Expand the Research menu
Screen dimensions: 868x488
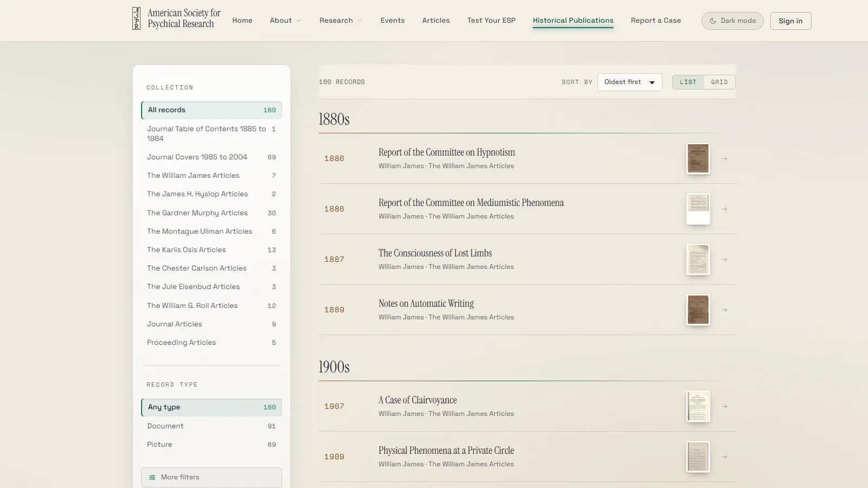pos(341,21)
